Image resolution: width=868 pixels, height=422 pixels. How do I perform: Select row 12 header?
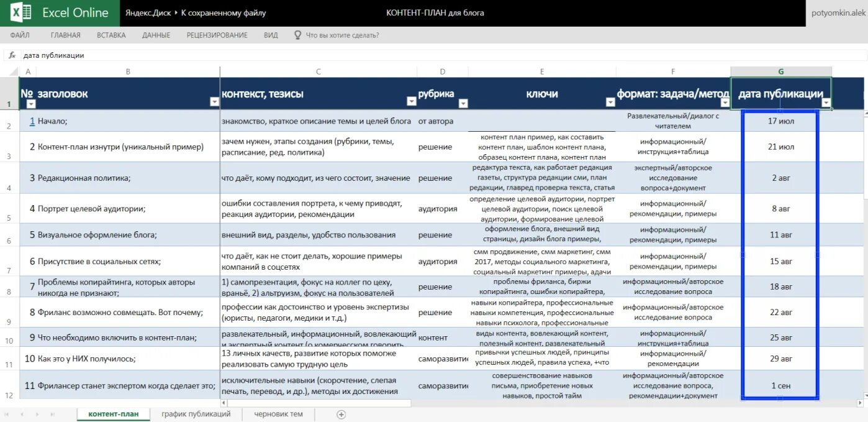[9, 385]
